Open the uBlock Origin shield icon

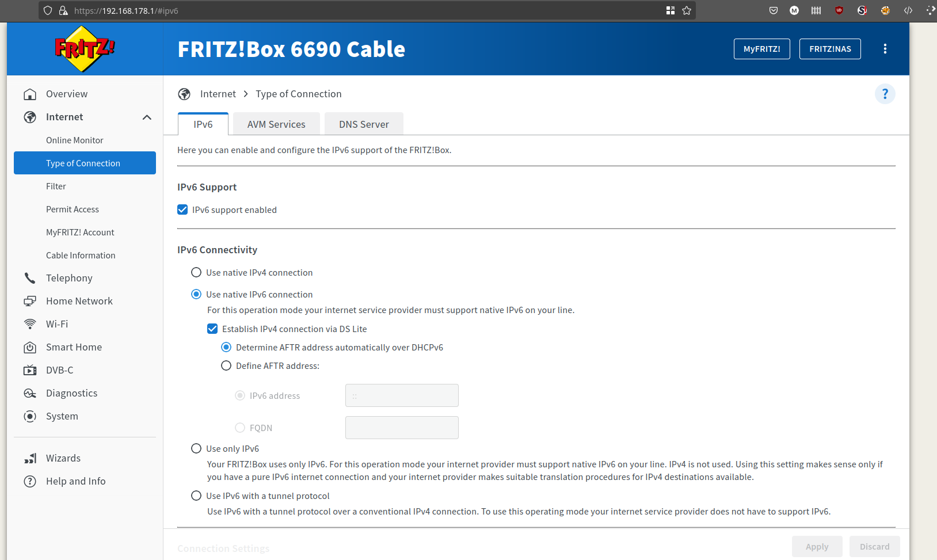[839, 10]
